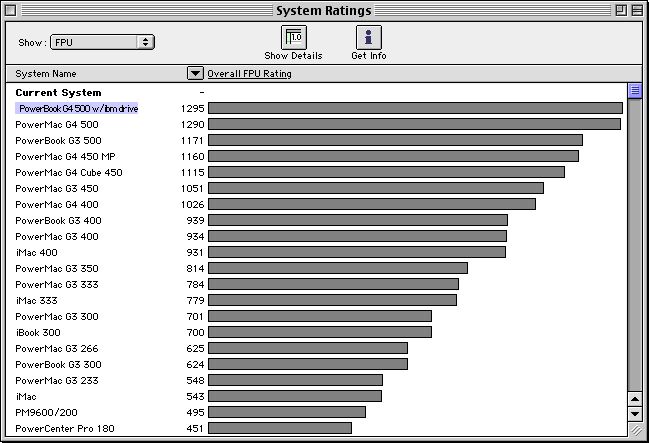Click the 939 rating value
The width and height of the screenshot is (649, 443).
[x=195, y=221]
